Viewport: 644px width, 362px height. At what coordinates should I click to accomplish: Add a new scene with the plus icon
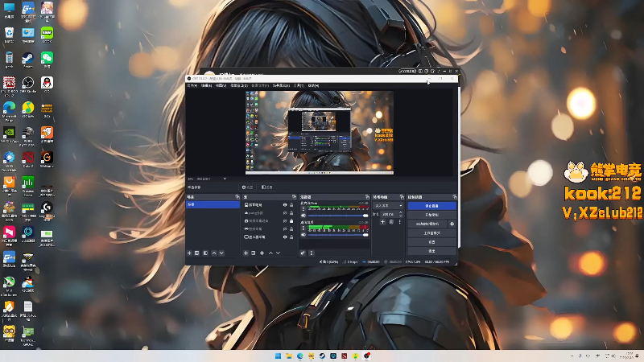click(189, 253)
